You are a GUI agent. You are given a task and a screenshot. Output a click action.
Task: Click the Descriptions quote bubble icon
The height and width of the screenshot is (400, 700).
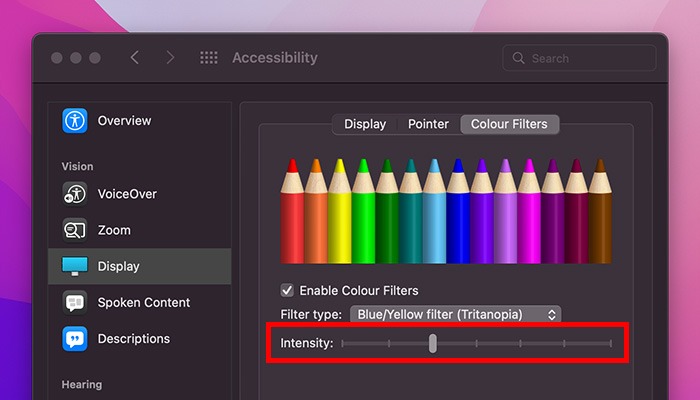[75, 338]
